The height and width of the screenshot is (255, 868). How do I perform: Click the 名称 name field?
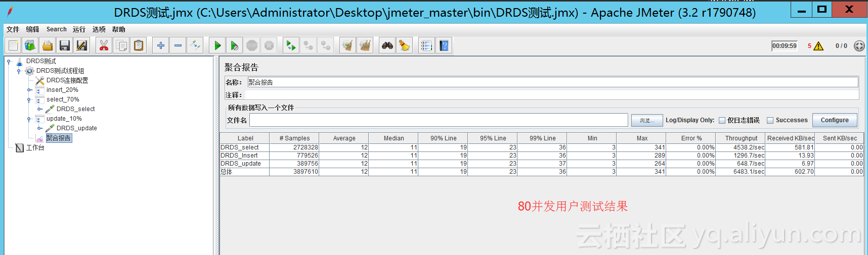click(x=552, y=82)
